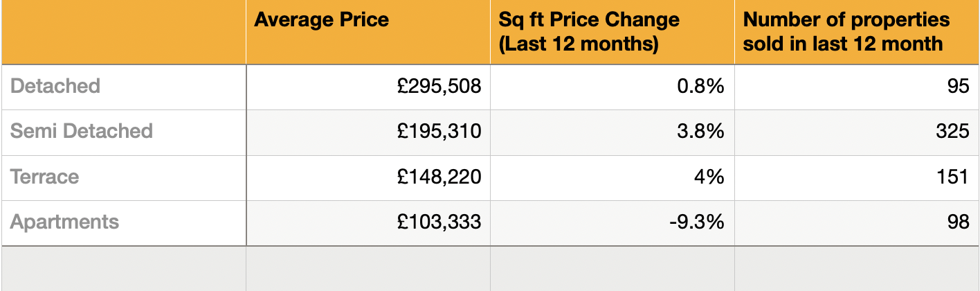Click the £148,220 price cell
The image size is (980, 291).
point(439,177)
